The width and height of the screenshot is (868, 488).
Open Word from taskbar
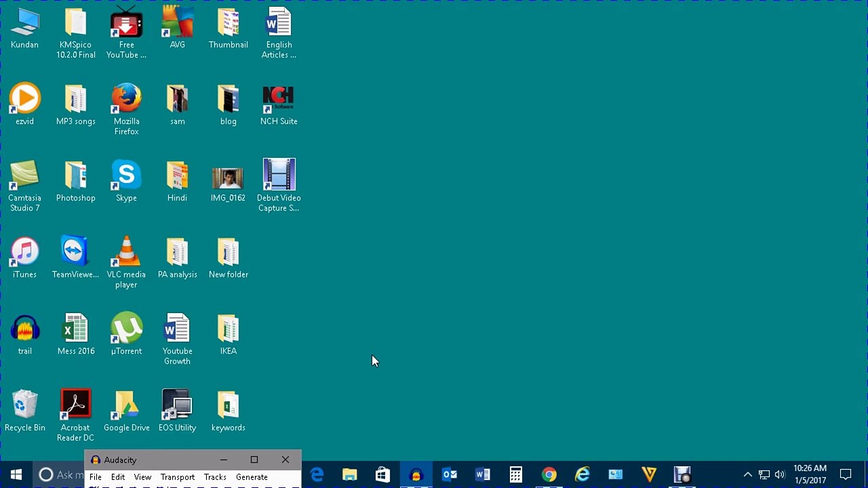[483, 474]
